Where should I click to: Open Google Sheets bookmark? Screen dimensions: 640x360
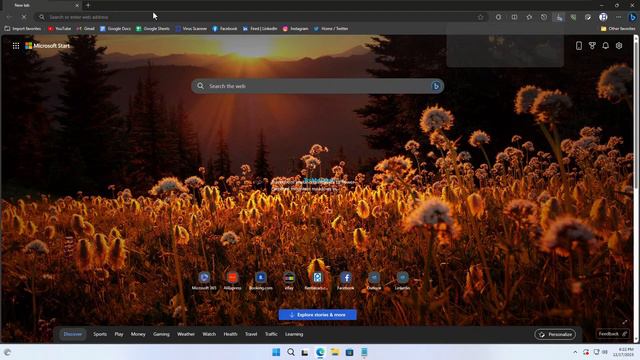(153, 29)
